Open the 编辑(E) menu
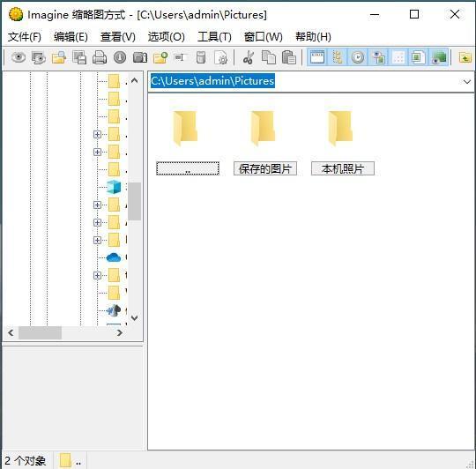This screenshot has height=469, width=476. [71, 37]
